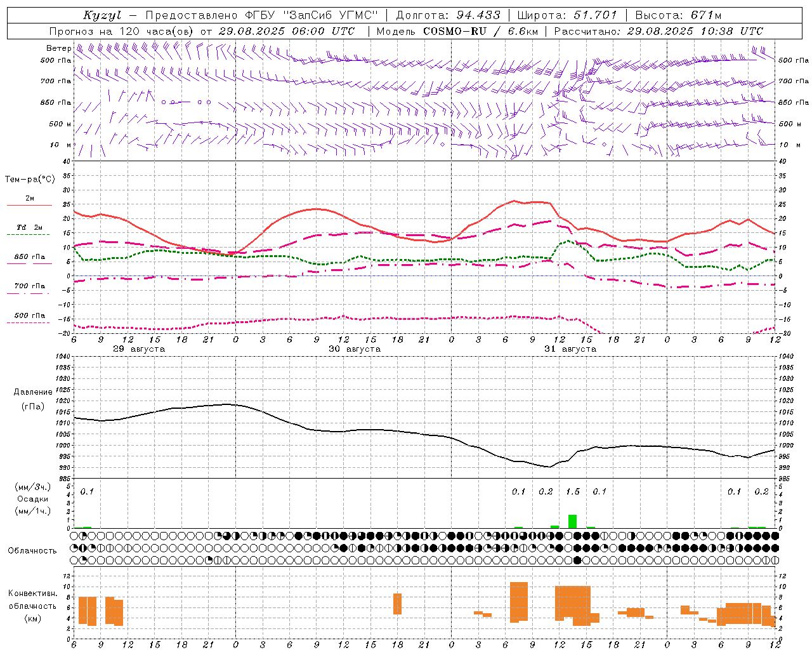Screen dimensions: 812x650
Task: Click the Широта: 51.701 value
Action: click(x=567, y=15)
